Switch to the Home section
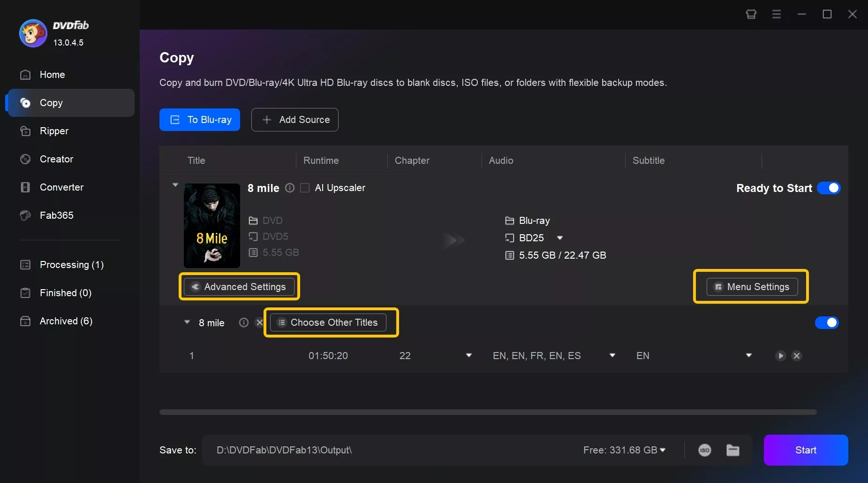This screenshot has height=483, width=868. point(52,75)
